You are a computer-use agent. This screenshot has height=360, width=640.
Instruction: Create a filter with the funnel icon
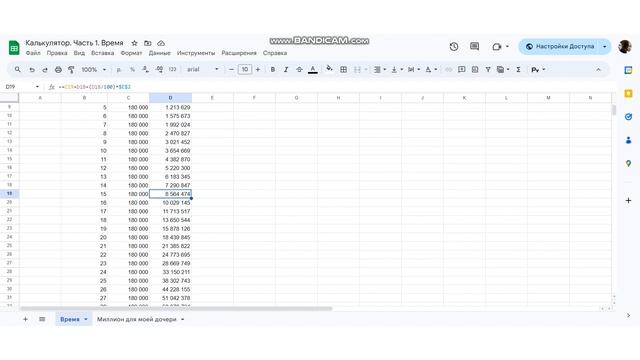pyautogui.click(x=488, y=70)
